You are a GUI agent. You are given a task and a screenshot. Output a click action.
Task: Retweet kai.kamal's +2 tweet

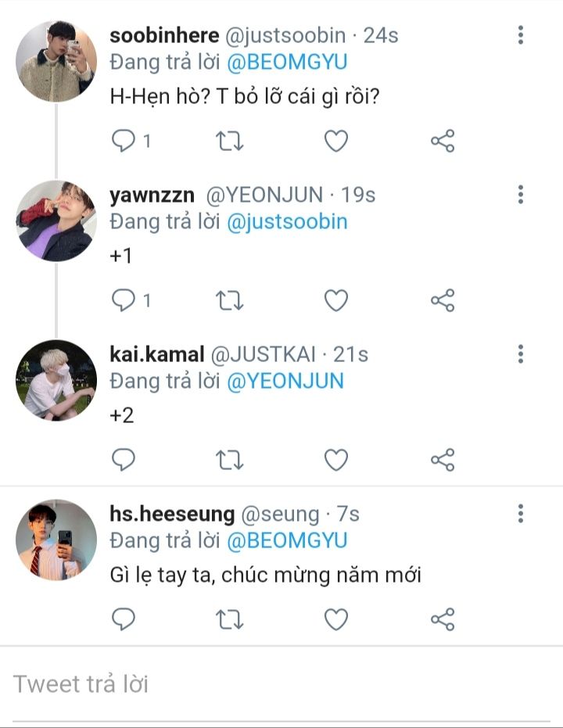[x=229, y=460]
